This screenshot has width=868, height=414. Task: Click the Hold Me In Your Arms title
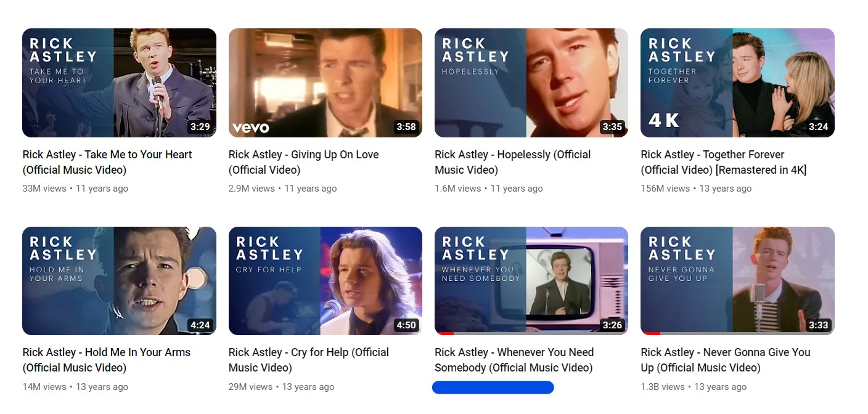point(107,360)
